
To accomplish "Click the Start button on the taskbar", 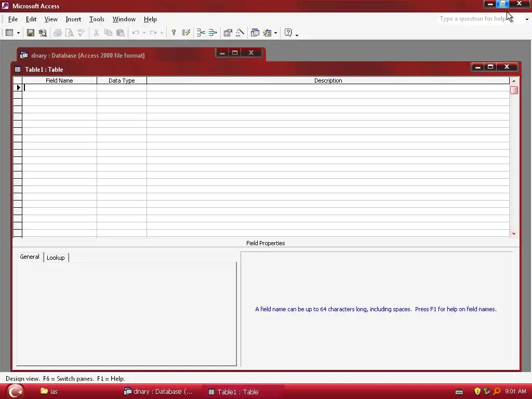I will (15, 392).
